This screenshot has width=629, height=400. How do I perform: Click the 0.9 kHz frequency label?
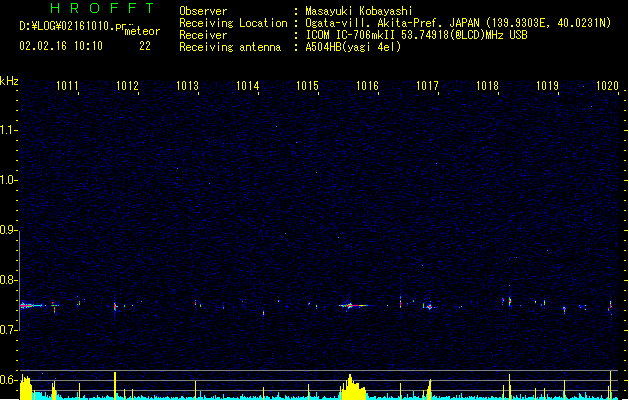pos(8,230)
